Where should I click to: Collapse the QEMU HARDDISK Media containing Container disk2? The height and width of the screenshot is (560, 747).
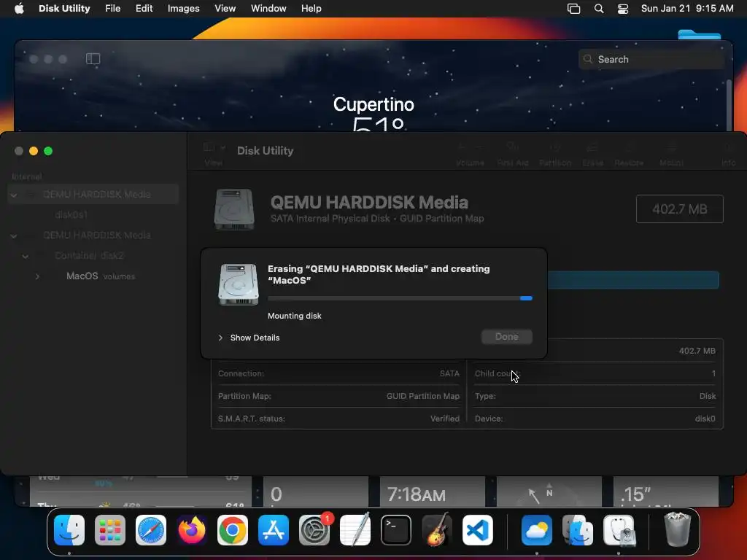(14, 236)
